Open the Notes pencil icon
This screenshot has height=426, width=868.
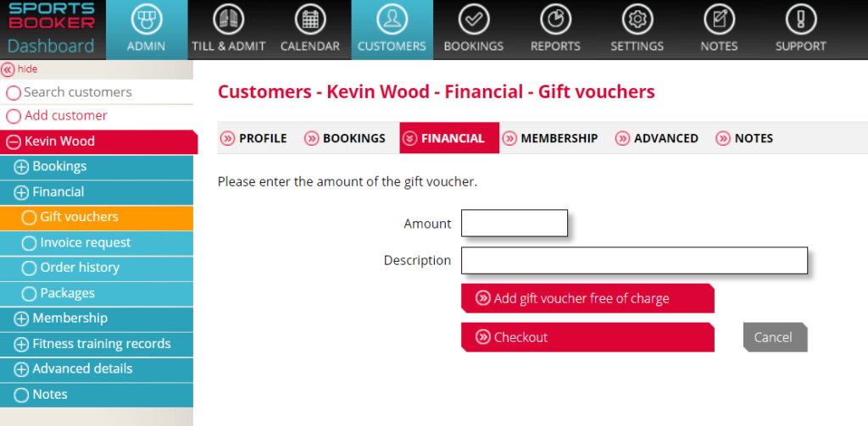click(x=719, y=20)
